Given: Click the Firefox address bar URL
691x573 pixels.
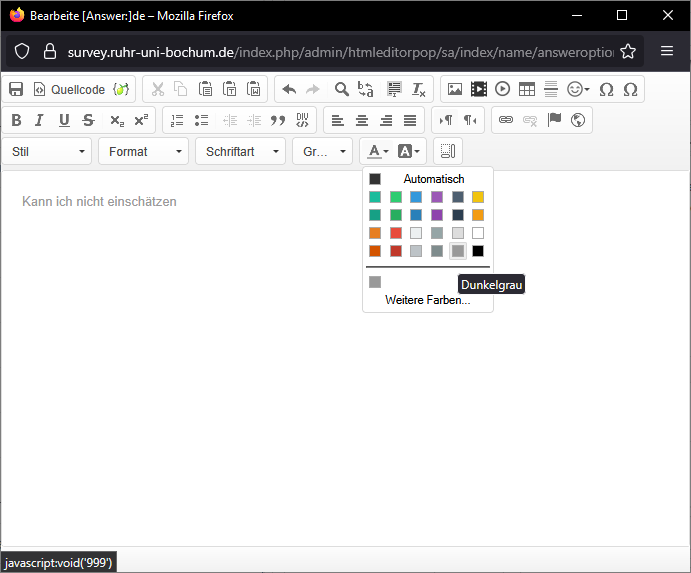Looking at the screenshot, I should [x=340, y=52].
